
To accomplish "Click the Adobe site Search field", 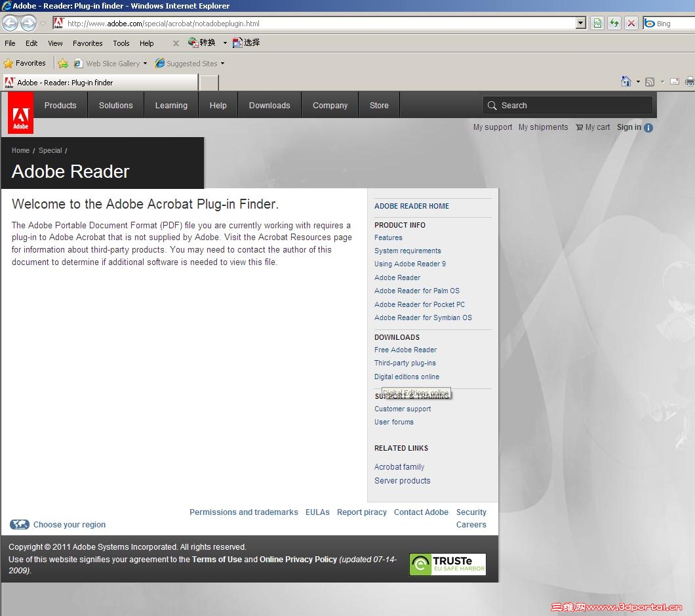I will [x=568, y=105].
